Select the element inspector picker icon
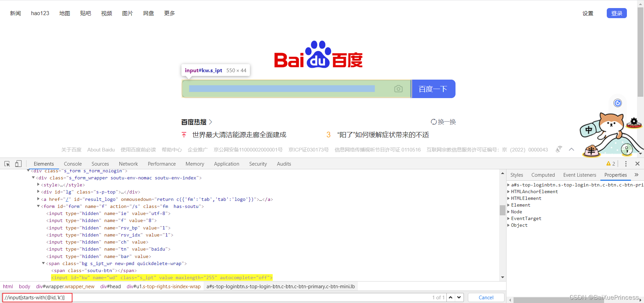Image resolution: width=644 pixels, height=303 pixels. point(7,164)
